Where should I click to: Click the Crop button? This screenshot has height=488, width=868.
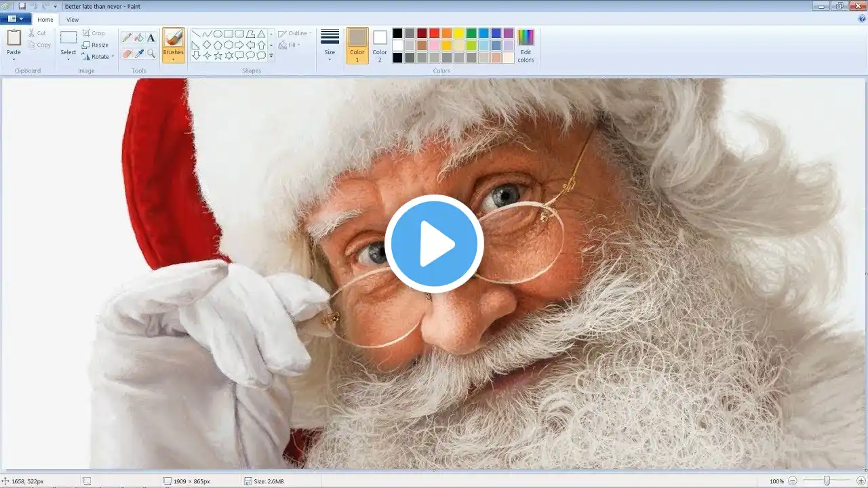(94, 33)
